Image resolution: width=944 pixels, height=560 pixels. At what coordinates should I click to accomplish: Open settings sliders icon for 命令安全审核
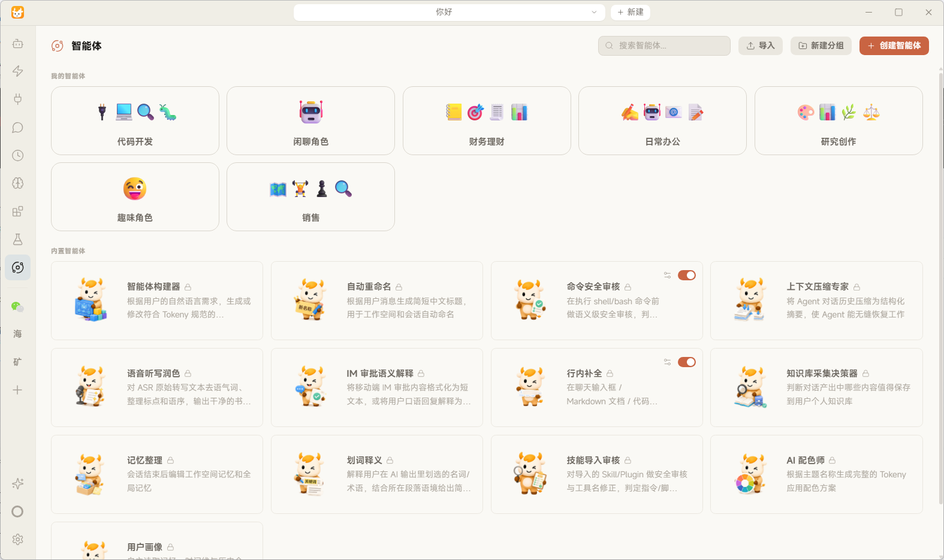pos(667,276)
